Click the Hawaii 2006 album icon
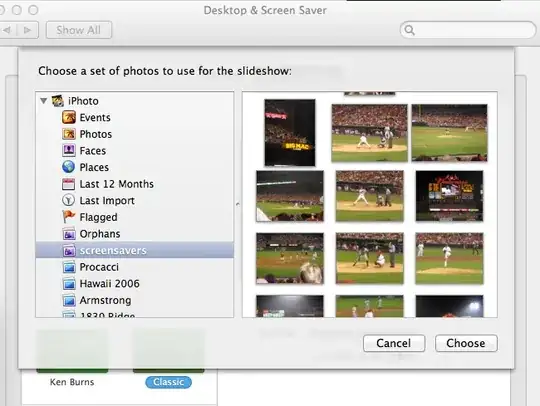540x406 pixels. [x=69, y=283]
